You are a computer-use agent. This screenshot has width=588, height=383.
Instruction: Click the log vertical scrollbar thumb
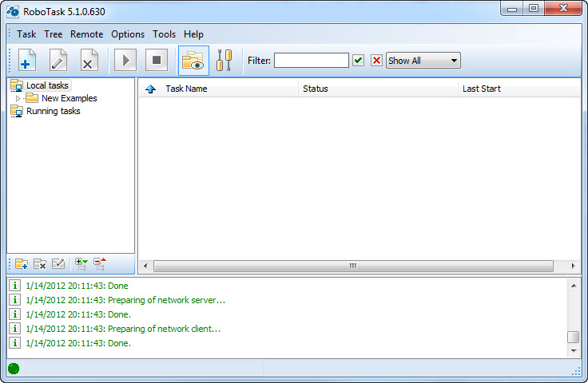click(574, 337)
